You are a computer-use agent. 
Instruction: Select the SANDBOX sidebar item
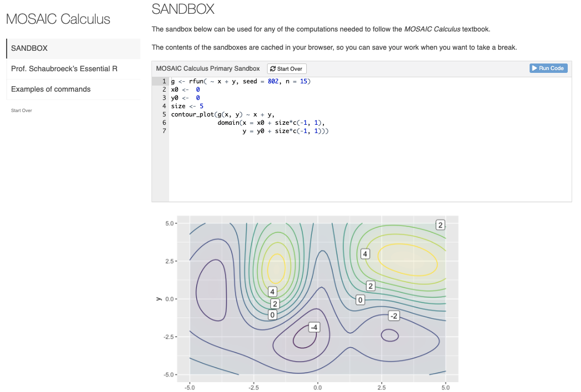coord(73,49)
